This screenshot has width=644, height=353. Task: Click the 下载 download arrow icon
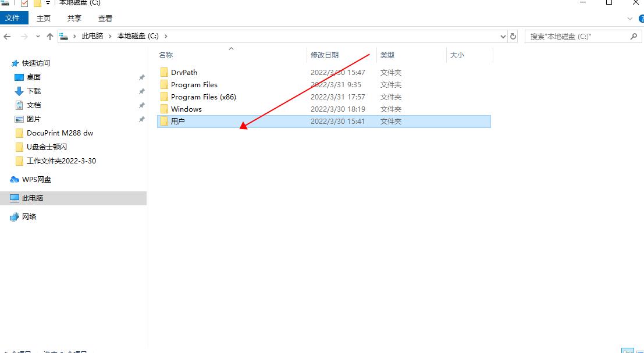coord(19,91)
